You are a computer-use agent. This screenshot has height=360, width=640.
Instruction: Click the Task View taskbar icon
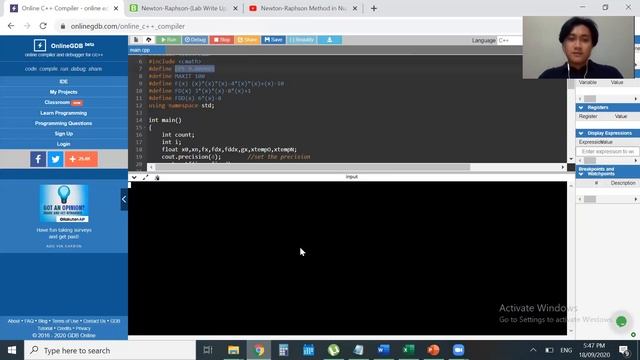(x=208, y=350)
